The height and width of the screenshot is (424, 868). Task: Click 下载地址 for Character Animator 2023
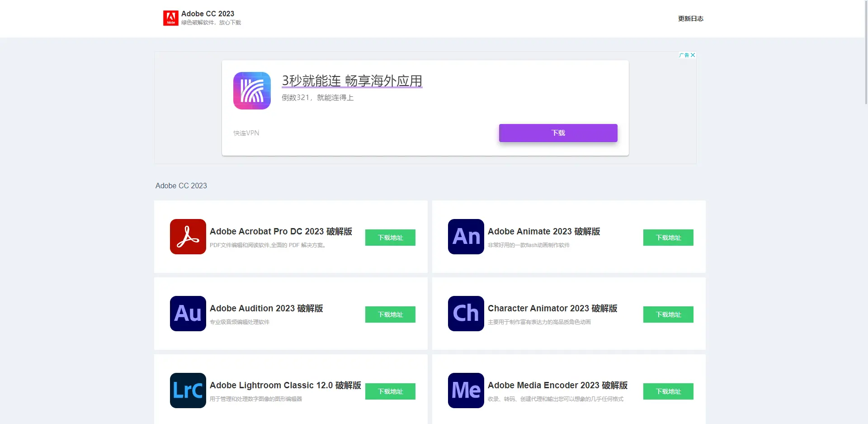[x=668, y=314]
